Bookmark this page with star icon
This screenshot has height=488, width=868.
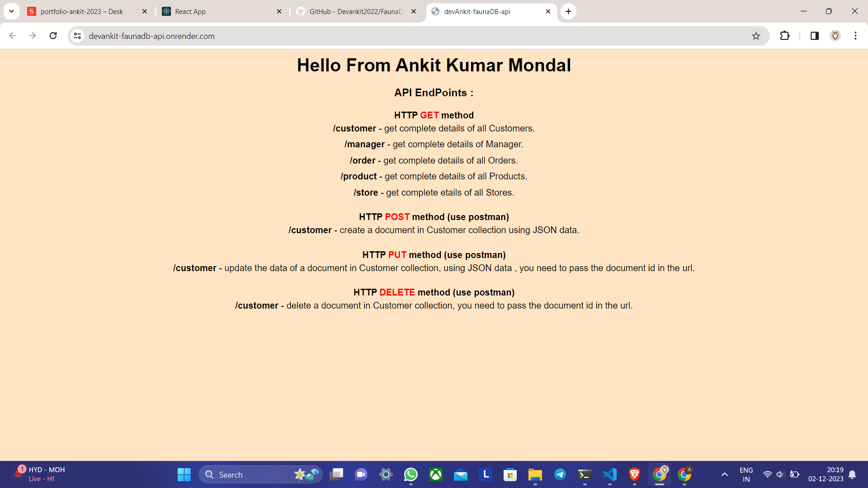click(756, 36)
